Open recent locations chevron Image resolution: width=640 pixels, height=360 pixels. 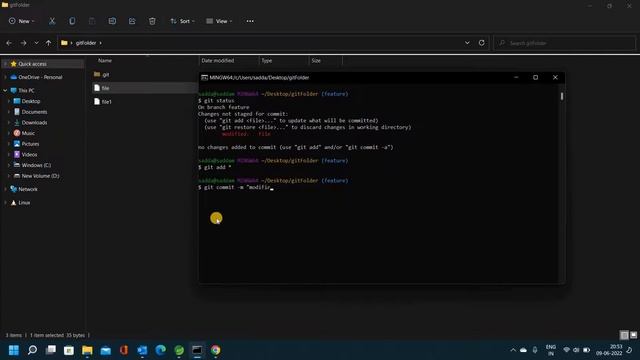click(x=36, y=43)
